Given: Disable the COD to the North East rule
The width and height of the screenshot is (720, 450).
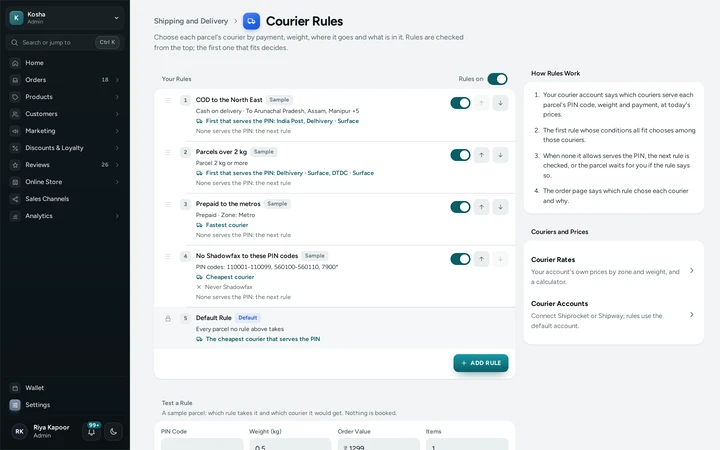Looking at the screenshot, I should 460,103.
